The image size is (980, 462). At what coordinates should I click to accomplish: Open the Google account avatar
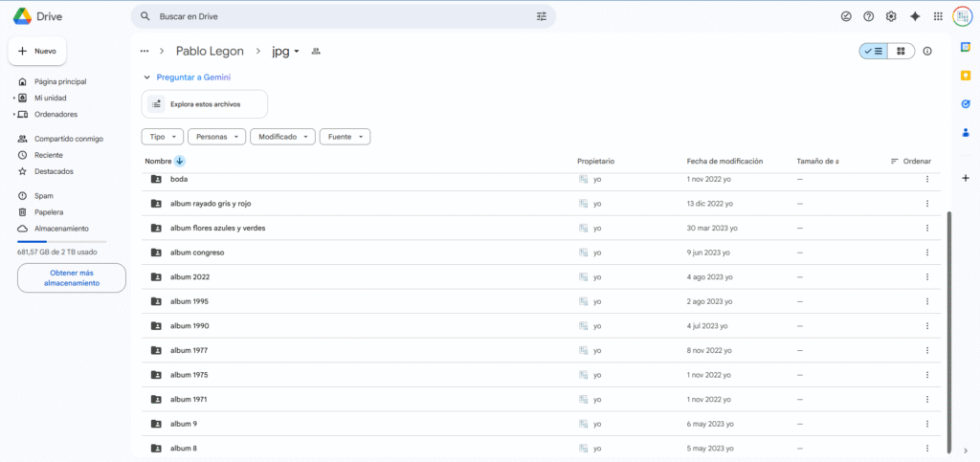(963, 17)
